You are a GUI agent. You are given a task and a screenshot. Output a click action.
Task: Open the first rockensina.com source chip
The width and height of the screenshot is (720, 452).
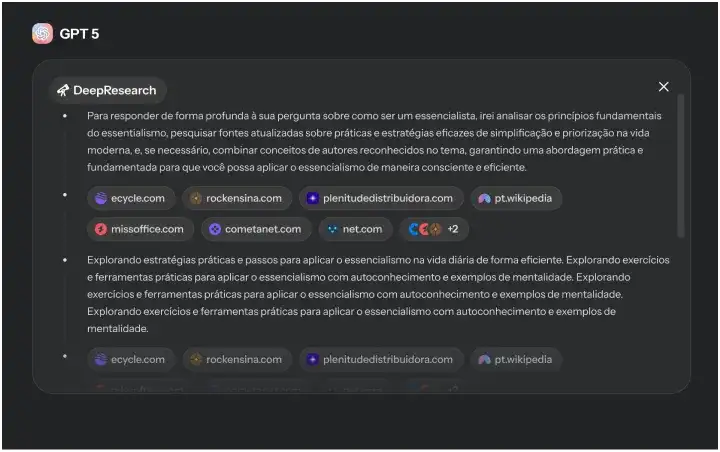click(237, 198)
